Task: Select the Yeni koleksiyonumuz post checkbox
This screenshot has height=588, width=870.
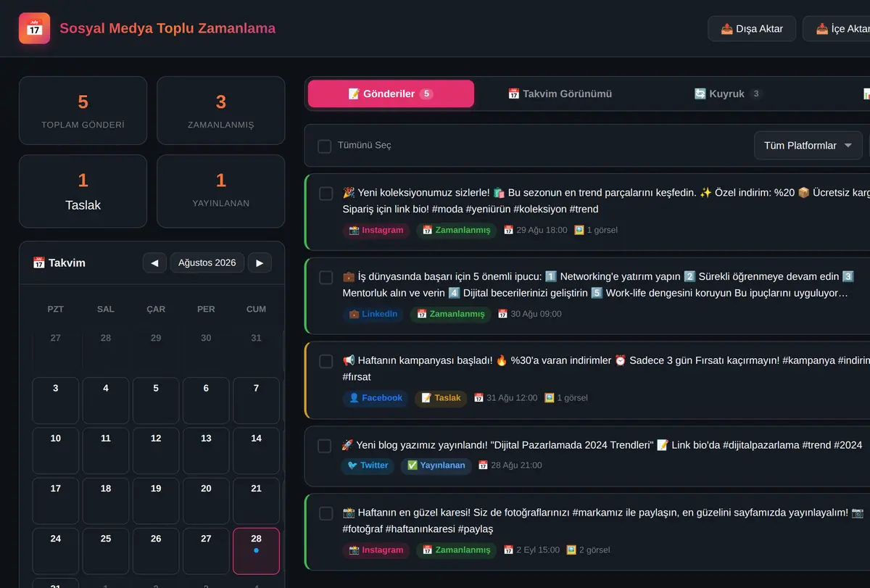Action: point(326,194)
